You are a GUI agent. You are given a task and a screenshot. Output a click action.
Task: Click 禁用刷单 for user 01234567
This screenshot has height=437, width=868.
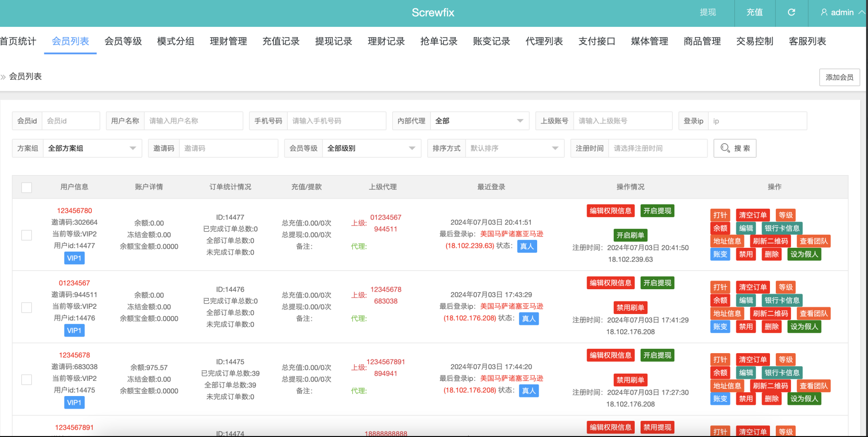coord(630,308)
